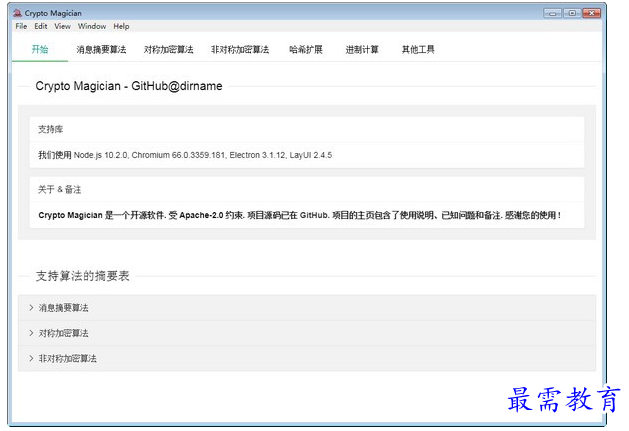Screen dimensions: 629x431
Task: Switch to the 进制计算 tab
Action: [x=362, y=49]
